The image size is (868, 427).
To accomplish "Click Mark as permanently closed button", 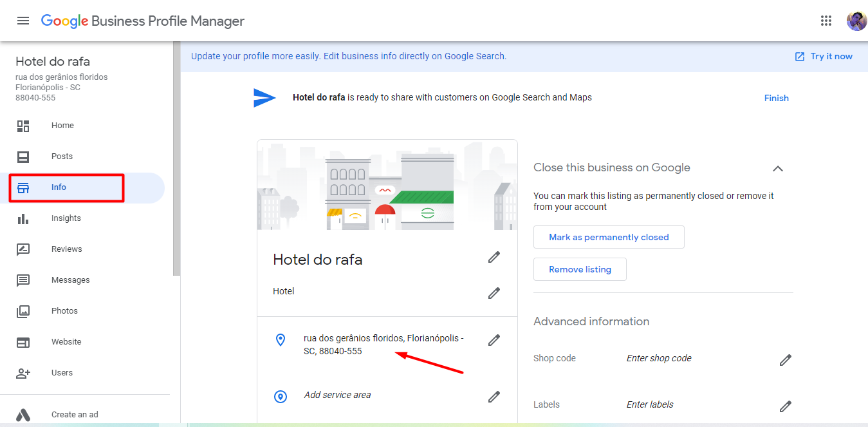I will (x=609, y=237).
